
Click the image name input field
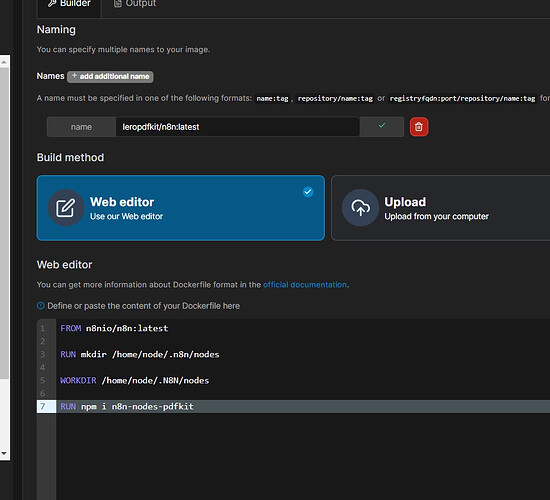[x=237, y=127]
